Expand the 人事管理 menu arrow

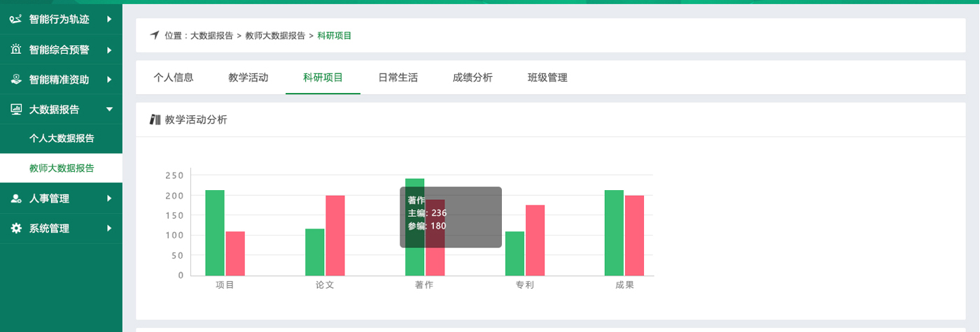[109, 199]
